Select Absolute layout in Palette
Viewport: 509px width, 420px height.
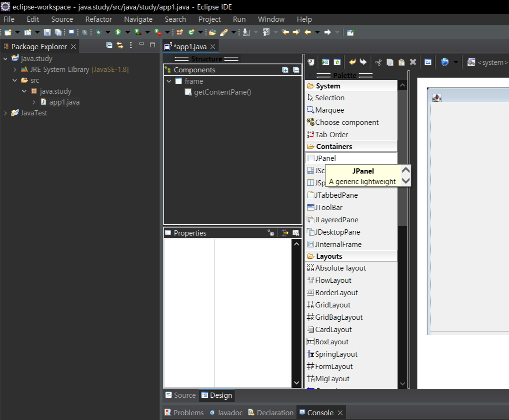(351, 268)
